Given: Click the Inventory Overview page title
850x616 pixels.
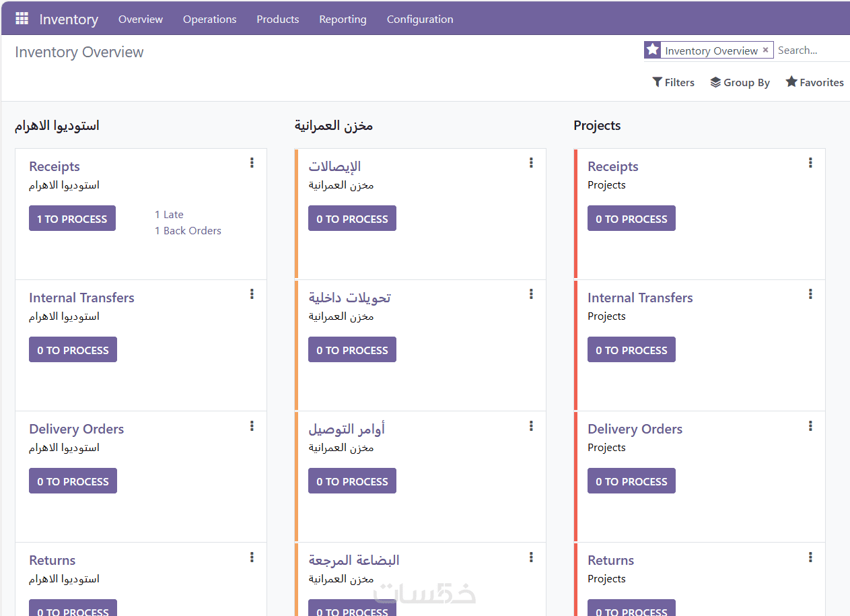Looking at the screenshot, I should pyautogui.click(x=79, y=53).
